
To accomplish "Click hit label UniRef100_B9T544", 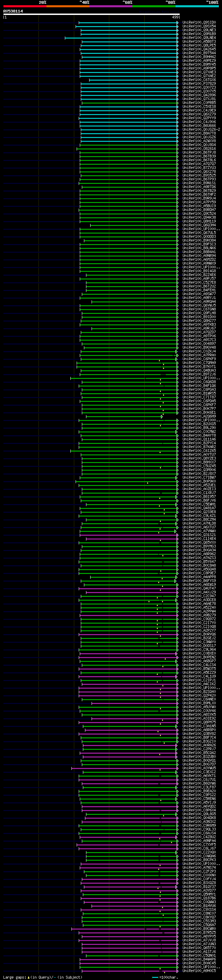I will (199, 53).
